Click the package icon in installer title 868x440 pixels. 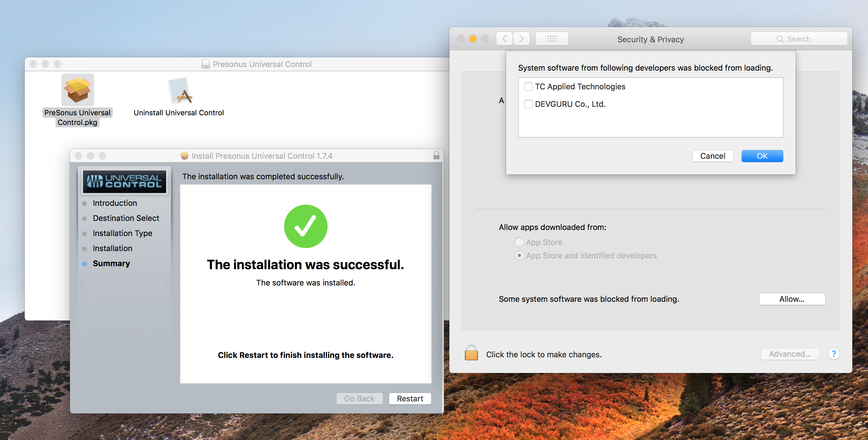[x=184, y=156]
